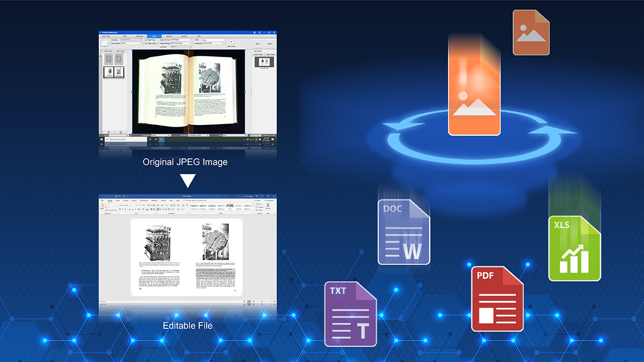644x362 pixels.
Task: Toggle the Edge Fixing checkbox
Action: [x=146, y=40]
